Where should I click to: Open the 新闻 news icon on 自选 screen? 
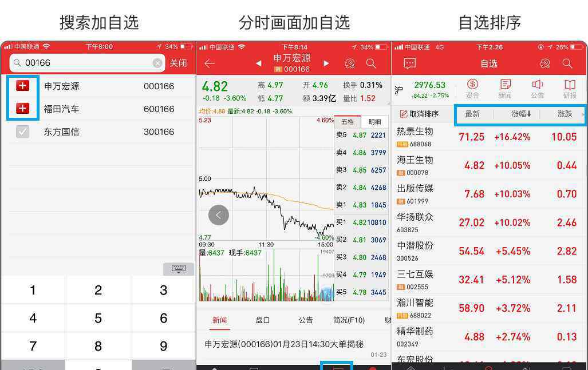point(505,89)
